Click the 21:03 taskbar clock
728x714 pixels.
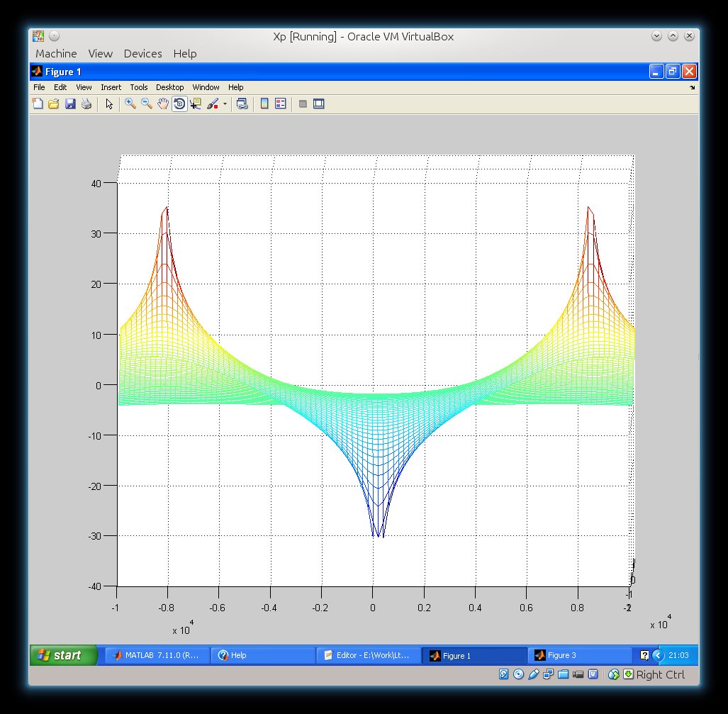pos(678,655)
